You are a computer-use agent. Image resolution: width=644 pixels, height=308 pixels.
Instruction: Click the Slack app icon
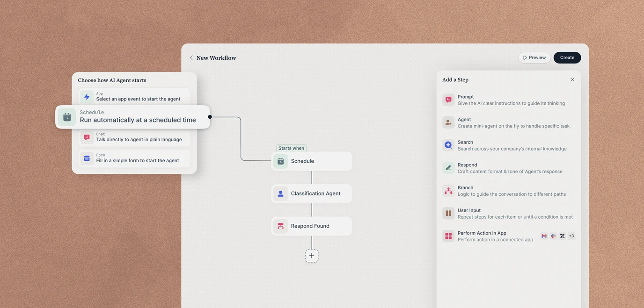[x=553, y=236]
